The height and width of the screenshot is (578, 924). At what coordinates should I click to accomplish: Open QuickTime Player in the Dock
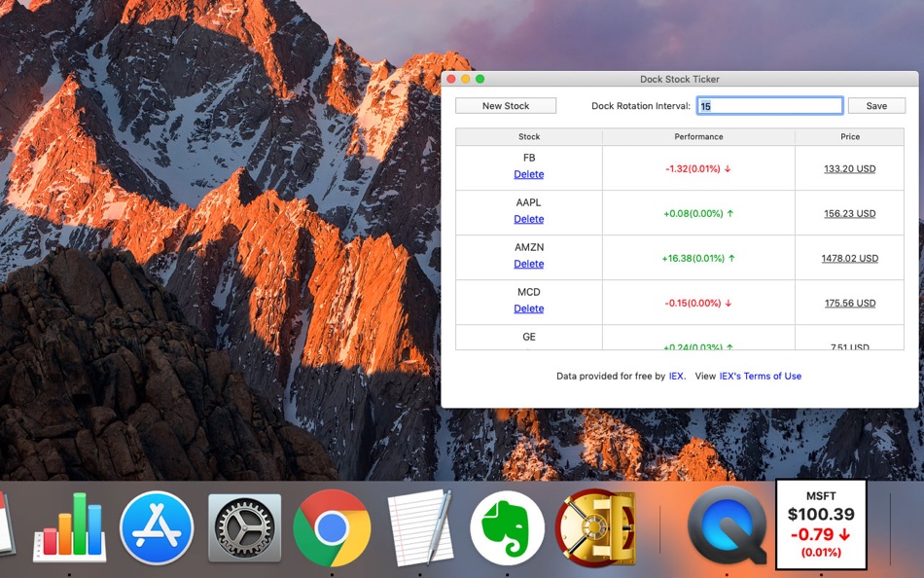728,526
